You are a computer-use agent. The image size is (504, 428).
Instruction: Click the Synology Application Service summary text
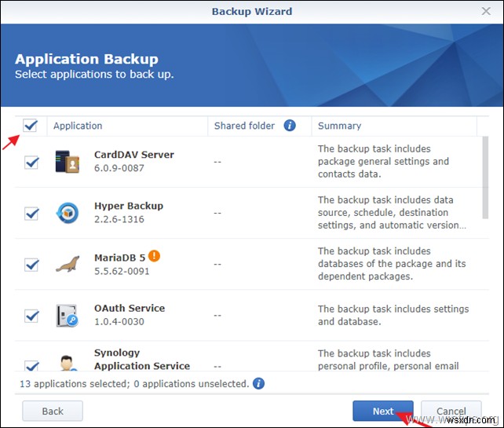point(389,360)
